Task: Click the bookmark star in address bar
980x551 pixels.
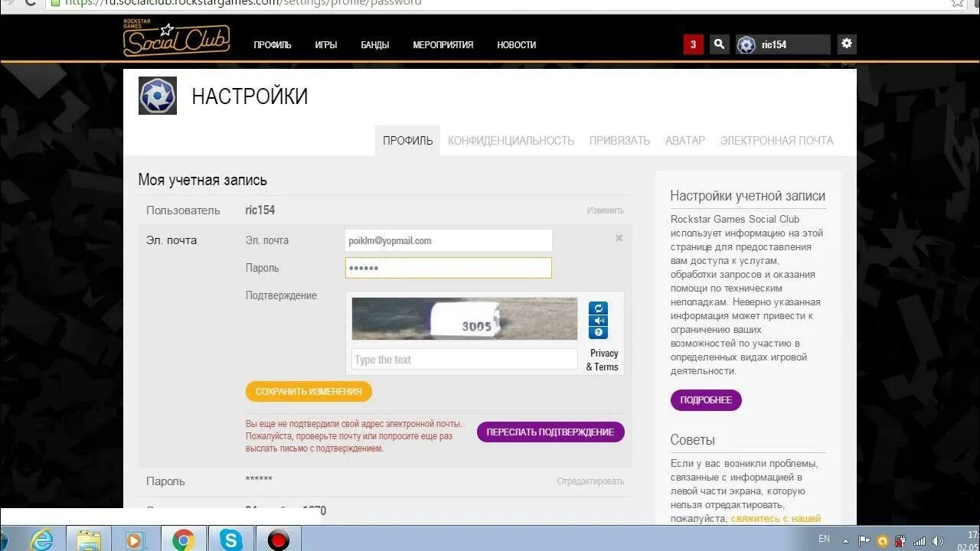Action: coord(957,2)
